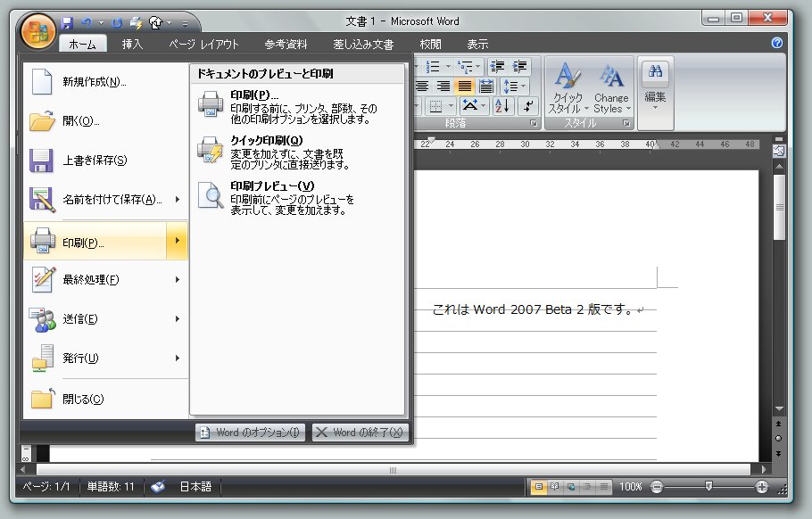Switch to the ページ レイアウト tab
This screenshot has height=519, width=812.
coord(203,44)
